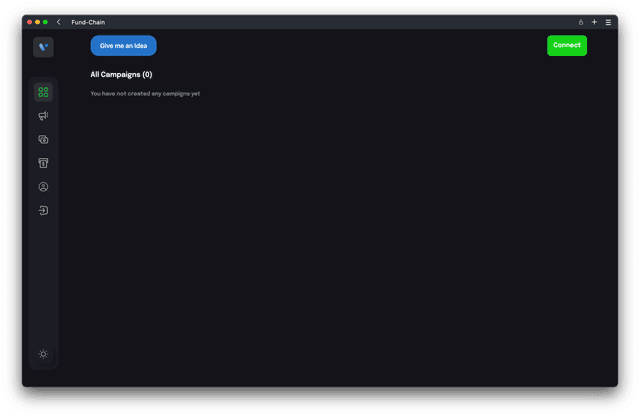640x416 pixels.
Task: Click the Fund-Chain logo icon
Action: coord(43,47)
